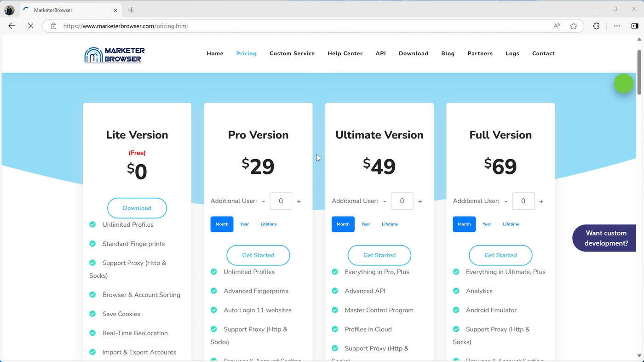644x362 pixels.
Task: Select Month billing for Full Version
Action: (464, 224)
